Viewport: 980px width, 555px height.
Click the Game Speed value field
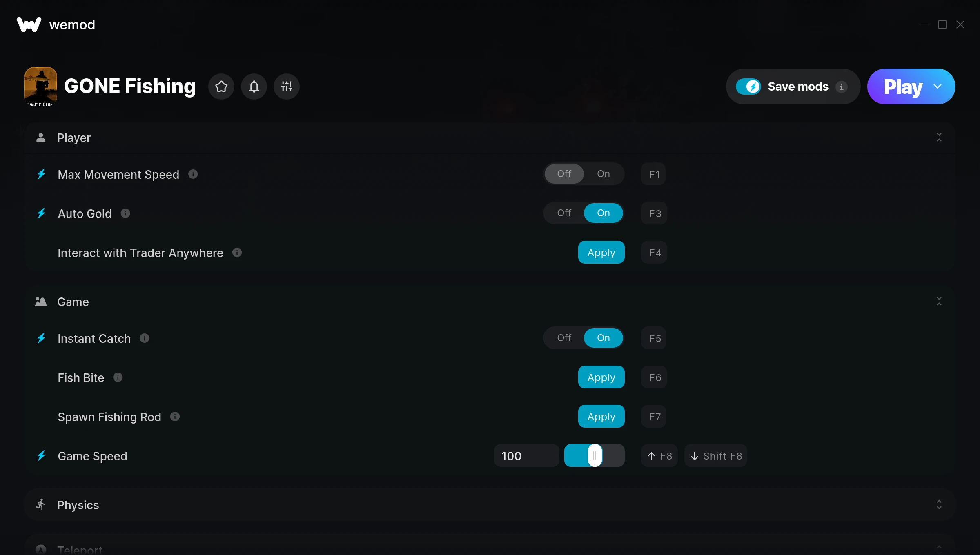click(527, 456)
